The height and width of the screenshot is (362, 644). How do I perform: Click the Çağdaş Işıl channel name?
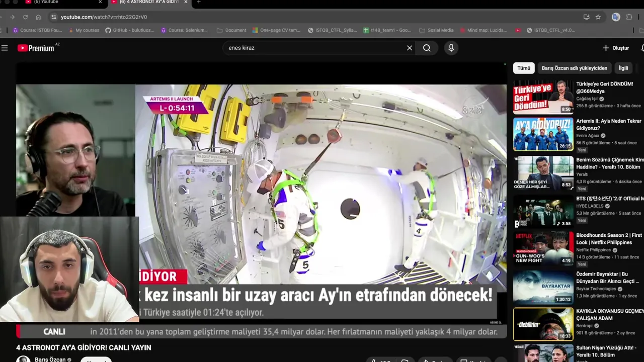click(x=587, y=99)
